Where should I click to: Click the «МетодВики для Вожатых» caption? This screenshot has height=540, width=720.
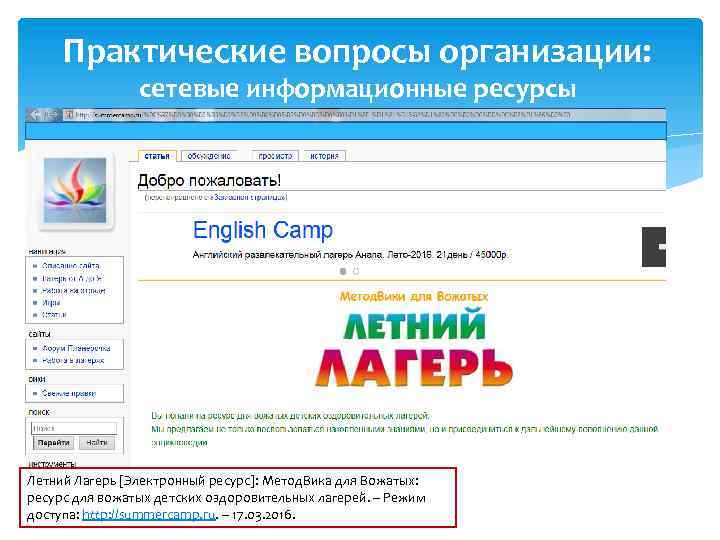point(414,297)
